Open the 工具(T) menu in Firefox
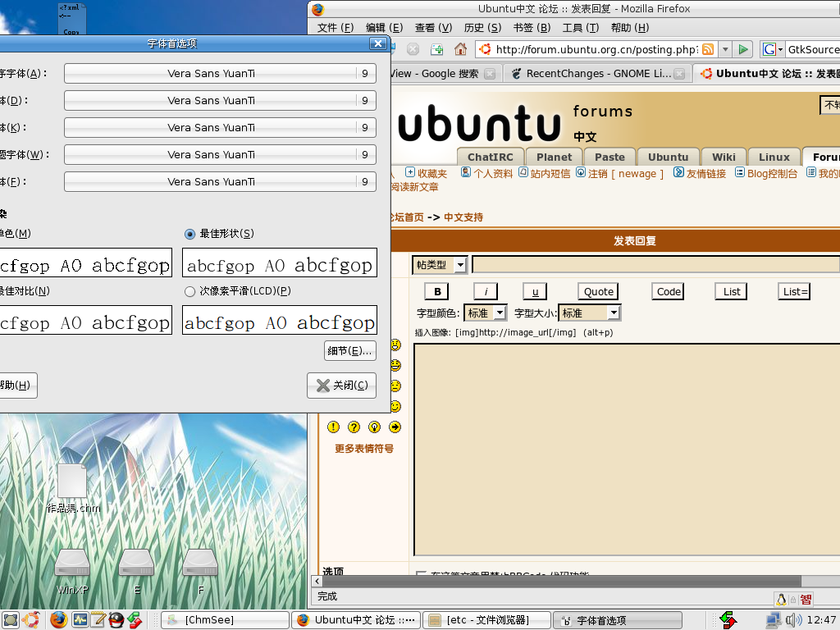This screenshot has height=630, width=840. point(580,27)
